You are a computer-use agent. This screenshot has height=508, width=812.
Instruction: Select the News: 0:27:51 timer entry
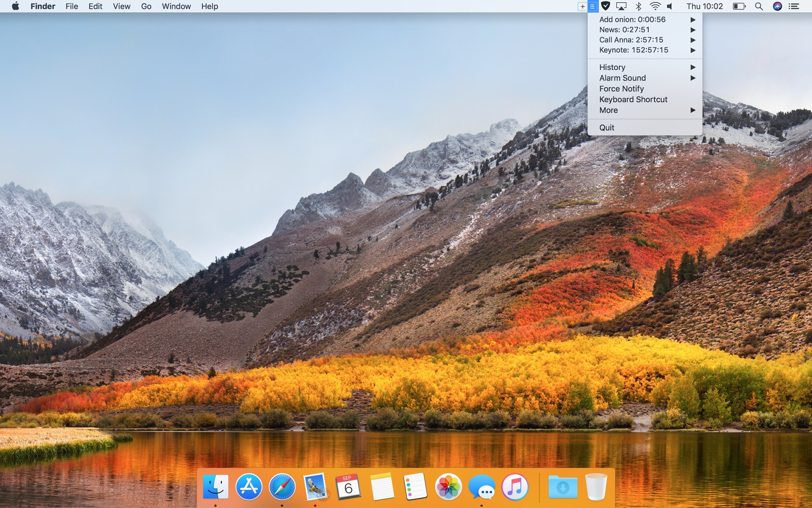(645, 30)
